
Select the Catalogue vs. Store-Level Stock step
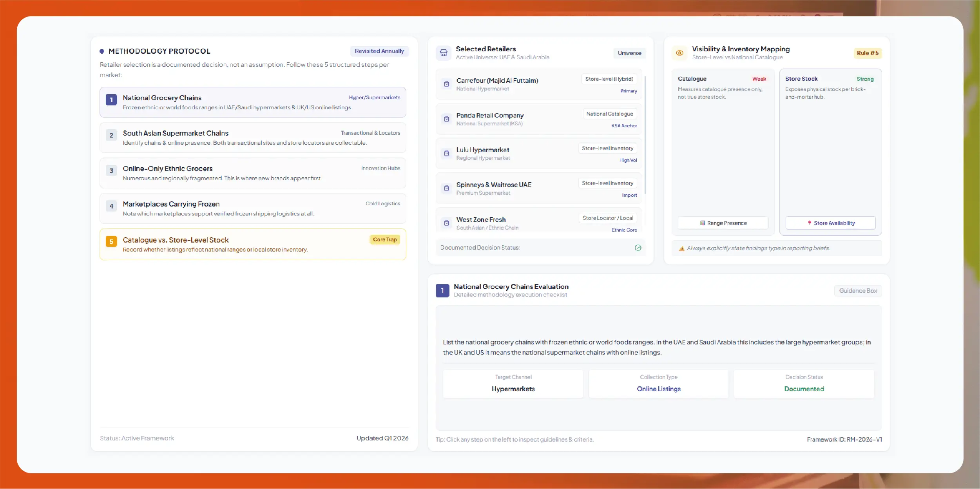coord(253,244)
